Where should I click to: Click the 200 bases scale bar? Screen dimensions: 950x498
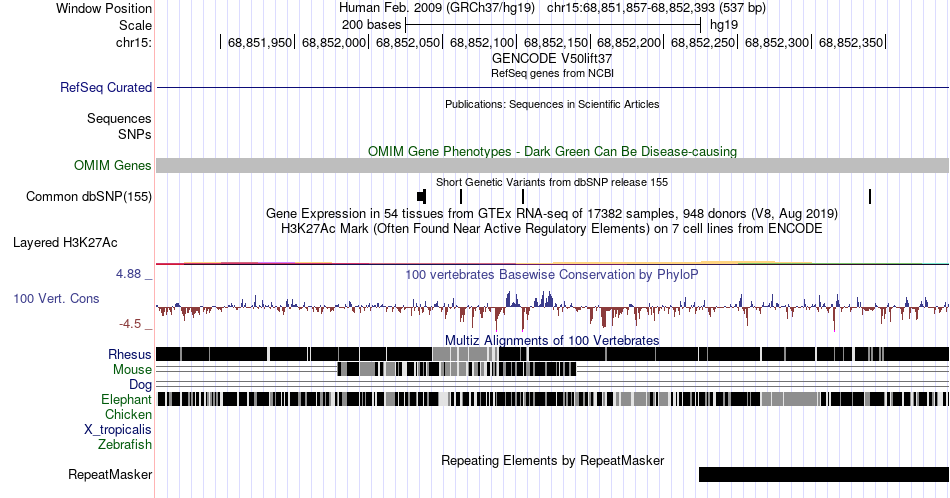click(x=553, y=25)
